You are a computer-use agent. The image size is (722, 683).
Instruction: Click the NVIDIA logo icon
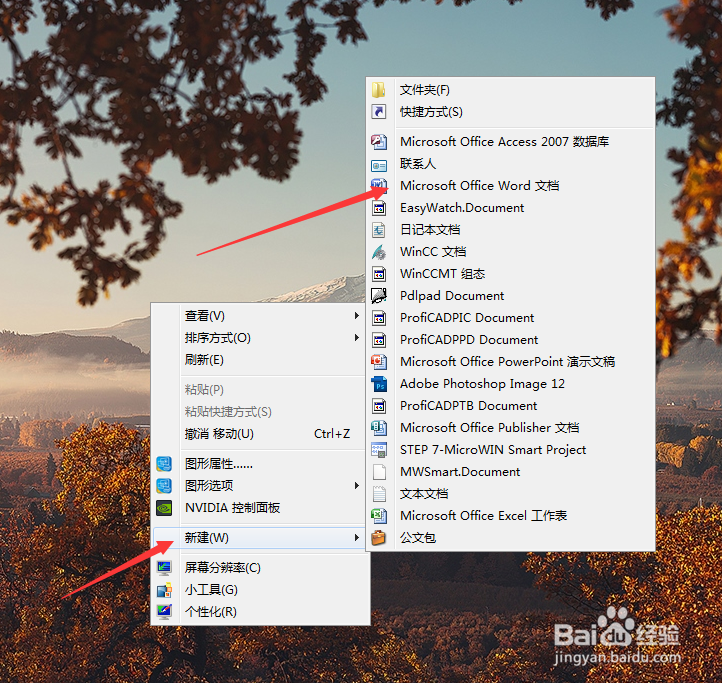164,508
